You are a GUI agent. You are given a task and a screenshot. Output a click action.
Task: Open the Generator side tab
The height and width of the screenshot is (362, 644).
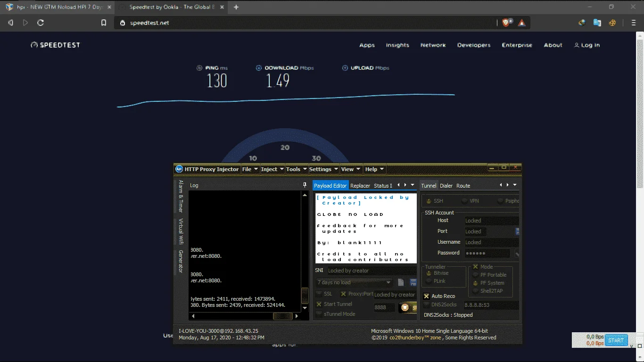tap(181, 261)
